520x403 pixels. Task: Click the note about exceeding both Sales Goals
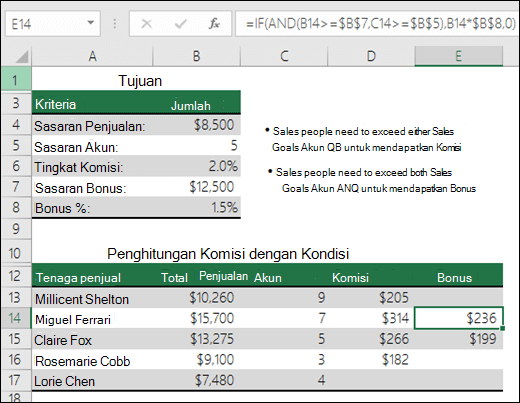372,180
